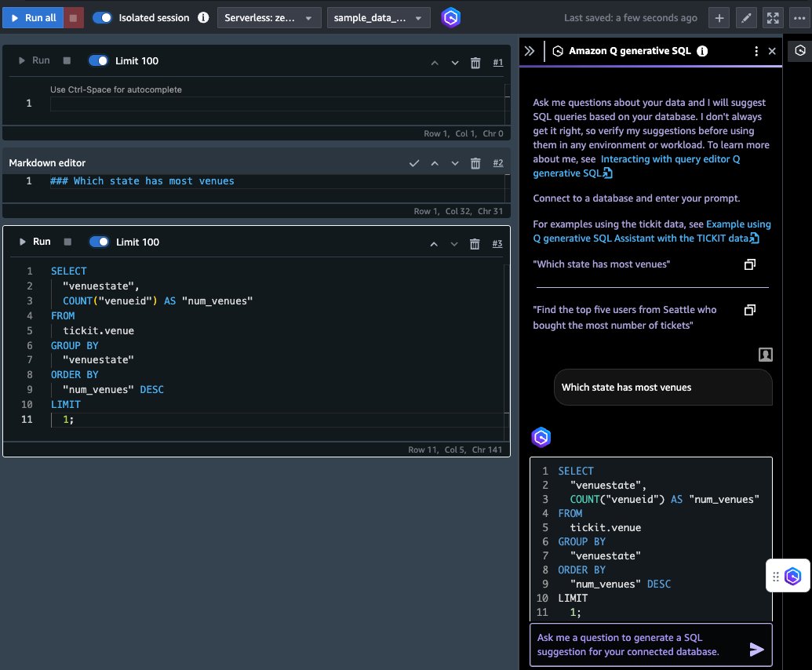Screen dimensions: 812x670
Task: Click the floating widget drag handle dots
Action: 776,577
